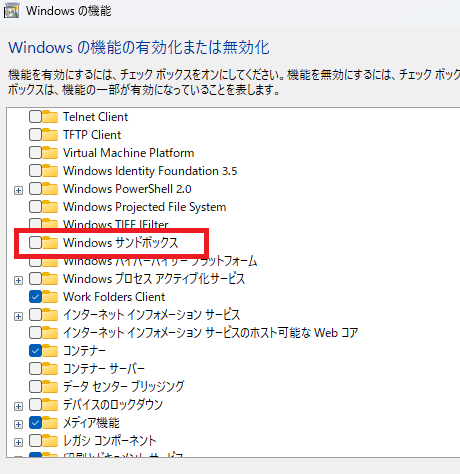The width and height of the screenshot is (460, 474).
Task: Click the folder icon beside レガシ コンポーネント
Action: point(50,441)
